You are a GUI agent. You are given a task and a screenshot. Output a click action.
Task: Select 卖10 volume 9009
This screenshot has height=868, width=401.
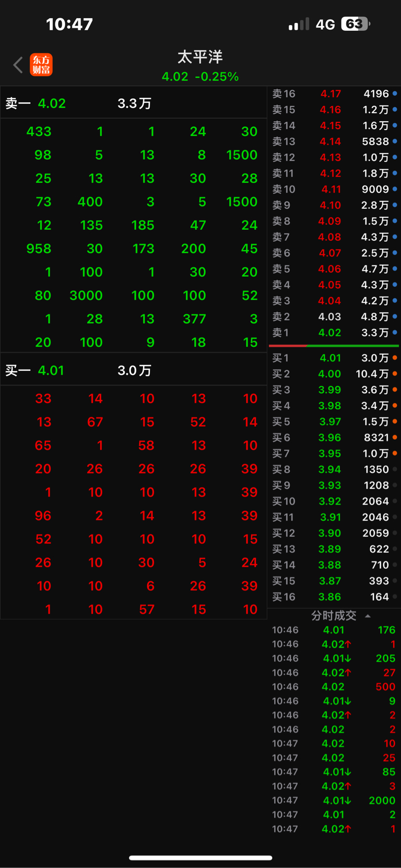[x=375, y=189]
